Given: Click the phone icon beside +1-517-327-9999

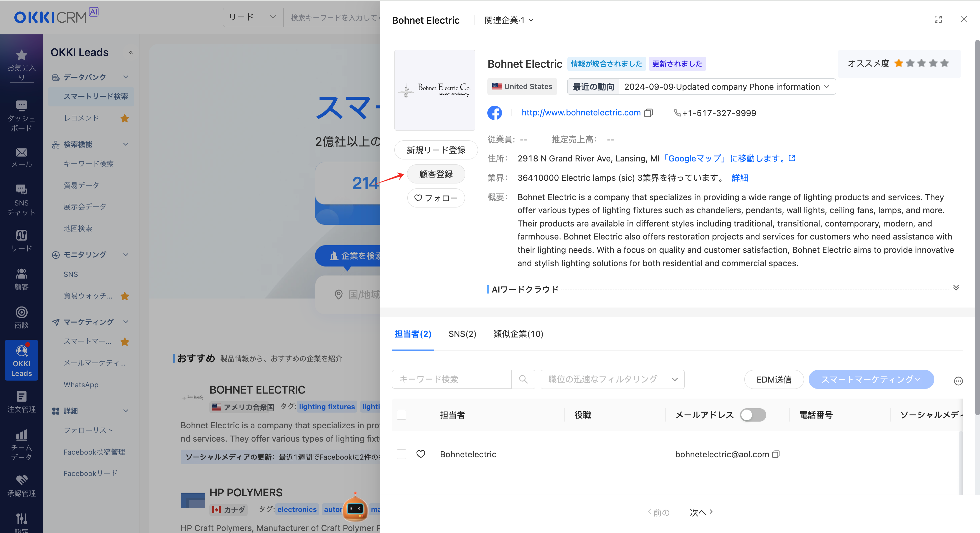Looking at the screenshot, I should [x=677, y=113].
